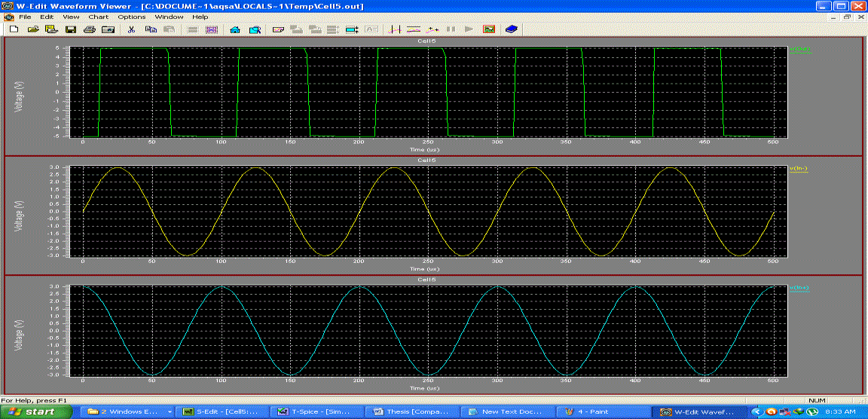Open the View menu

[x=71, y=17]
